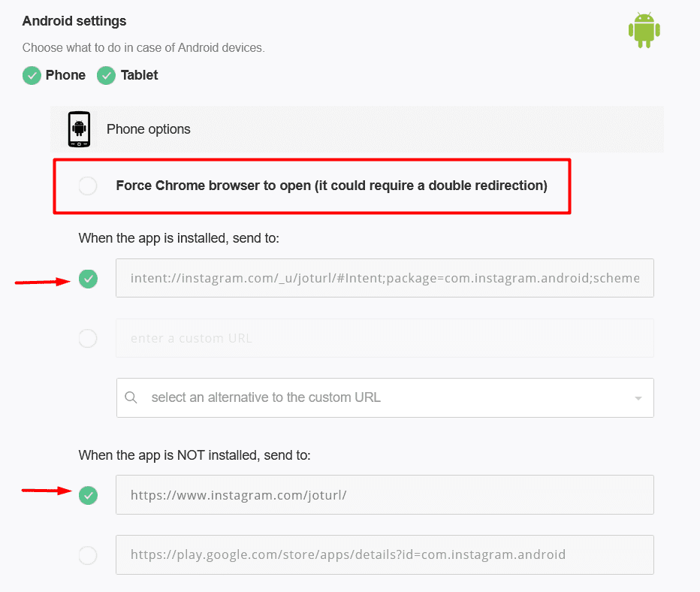Click the Force Chrome browser to open label
Image resolution: width=700 pixels, height=592 pixels.
pos(332,186)
